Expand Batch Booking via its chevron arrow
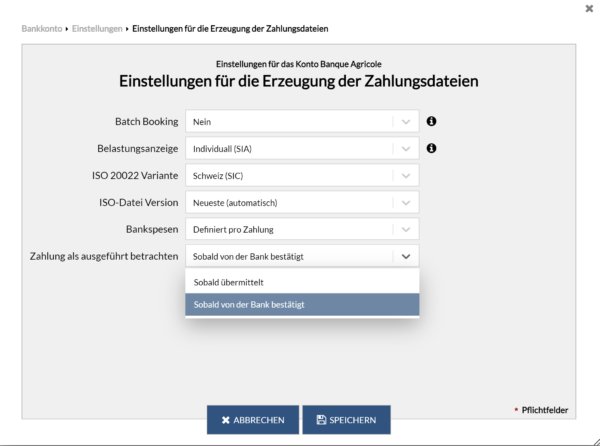 click(x=405, y=121)
